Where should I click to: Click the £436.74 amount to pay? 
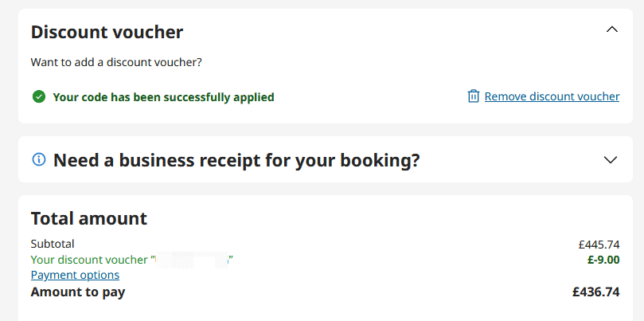pos(595,292)
